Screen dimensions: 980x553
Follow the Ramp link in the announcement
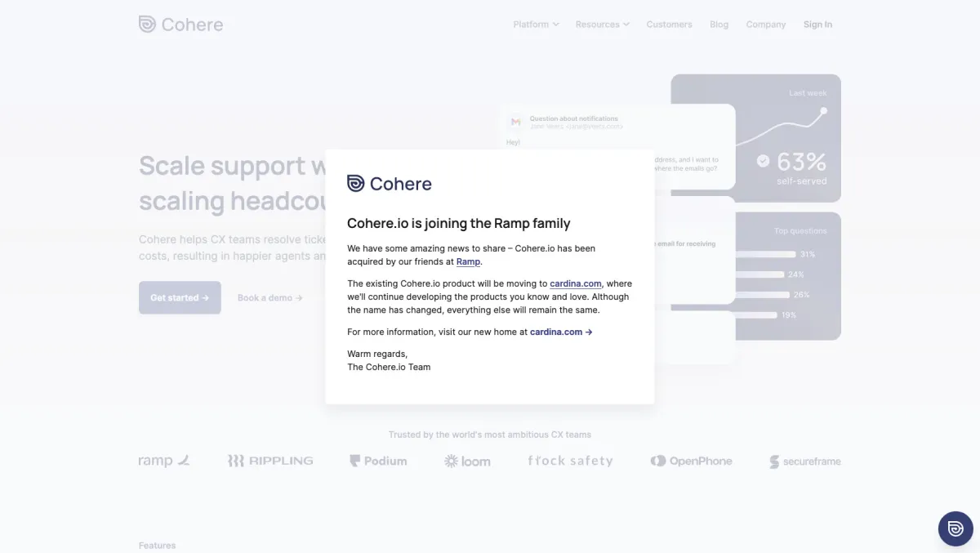[468, 261]
